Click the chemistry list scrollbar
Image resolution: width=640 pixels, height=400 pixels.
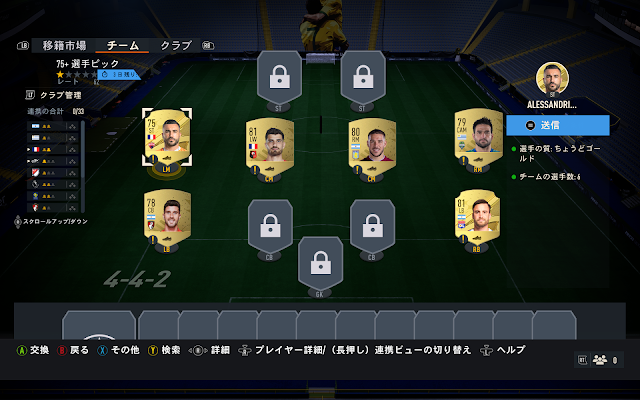(83, 167)
